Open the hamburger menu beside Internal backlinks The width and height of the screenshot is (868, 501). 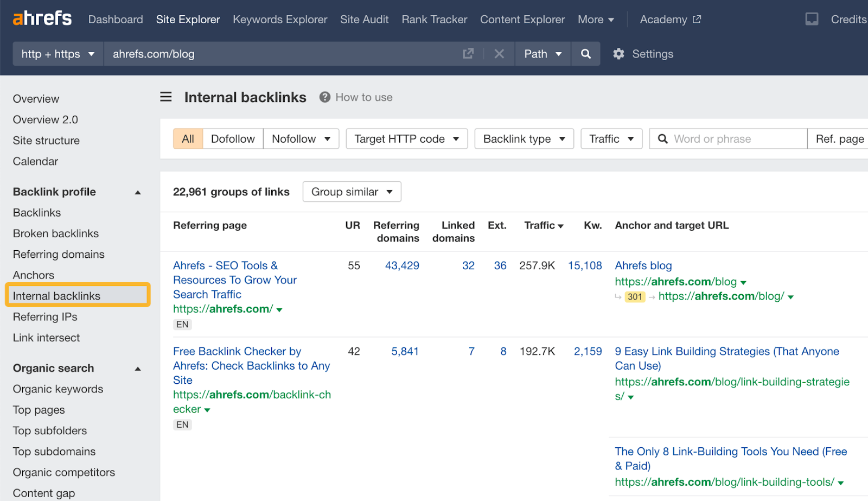pyautogui.click(x=165, y=97)
